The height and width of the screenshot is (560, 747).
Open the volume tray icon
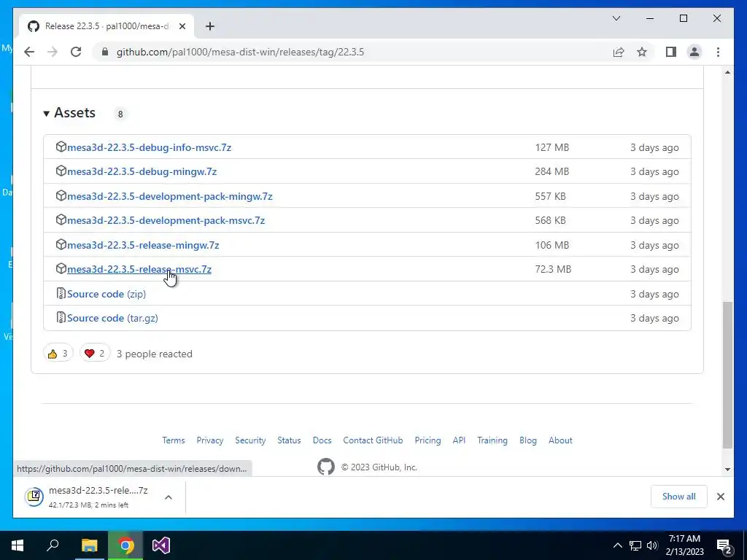[x=652, y=545]
